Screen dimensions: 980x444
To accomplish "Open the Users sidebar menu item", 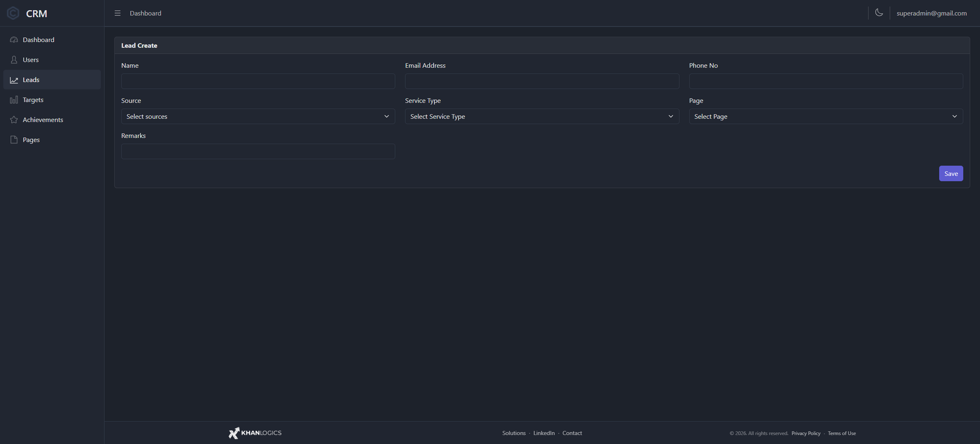I will tap(52, 60).
